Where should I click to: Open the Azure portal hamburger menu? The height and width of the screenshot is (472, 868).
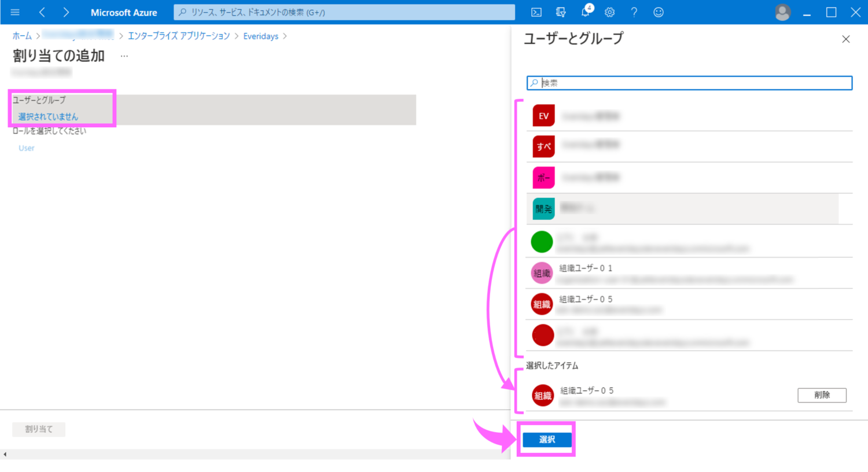tap(15, 12)
